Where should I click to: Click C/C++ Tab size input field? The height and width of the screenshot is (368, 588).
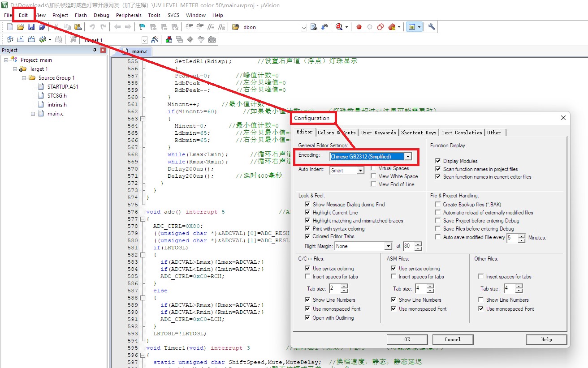[335, 288]
